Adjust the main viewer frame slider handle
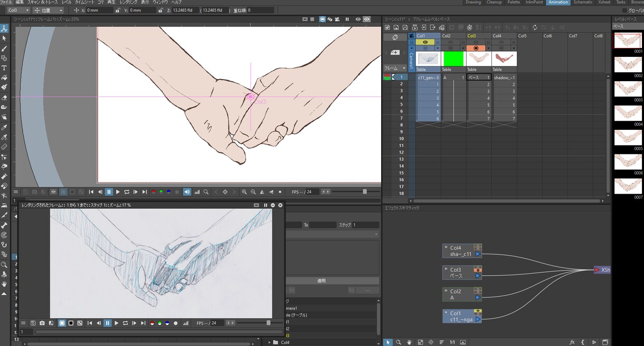This screenshot has width=644, height=346. [365, 192]
